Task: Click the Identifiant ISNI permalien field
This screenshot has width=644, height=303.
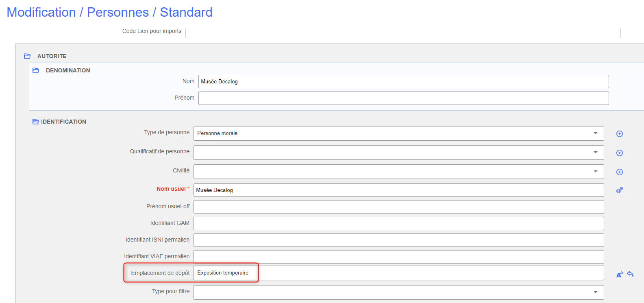Action: (x=398, y=240)
